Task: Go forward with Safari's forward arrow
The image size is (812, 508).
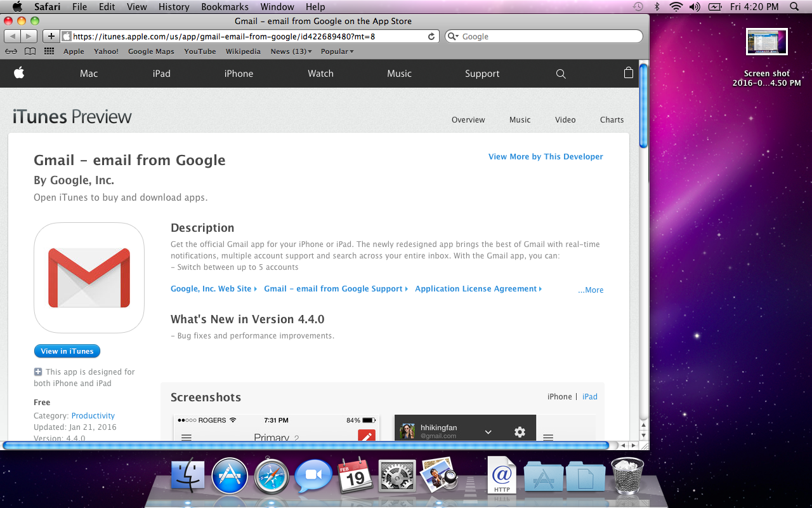Action: (x=29, y=36)
